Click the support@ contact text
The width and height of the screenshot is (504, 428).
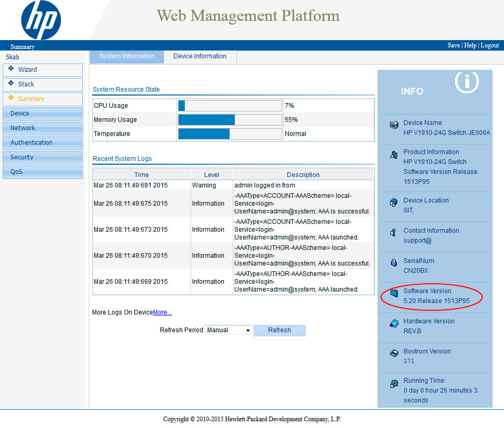pyautogui.click(x=418, y=241)
